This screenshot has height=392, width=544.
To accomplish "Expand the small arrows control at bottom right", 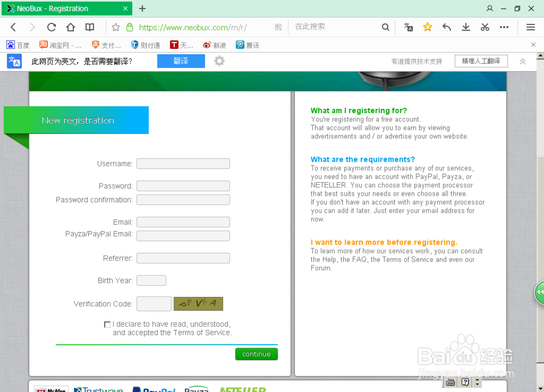I will click(477, 382).
